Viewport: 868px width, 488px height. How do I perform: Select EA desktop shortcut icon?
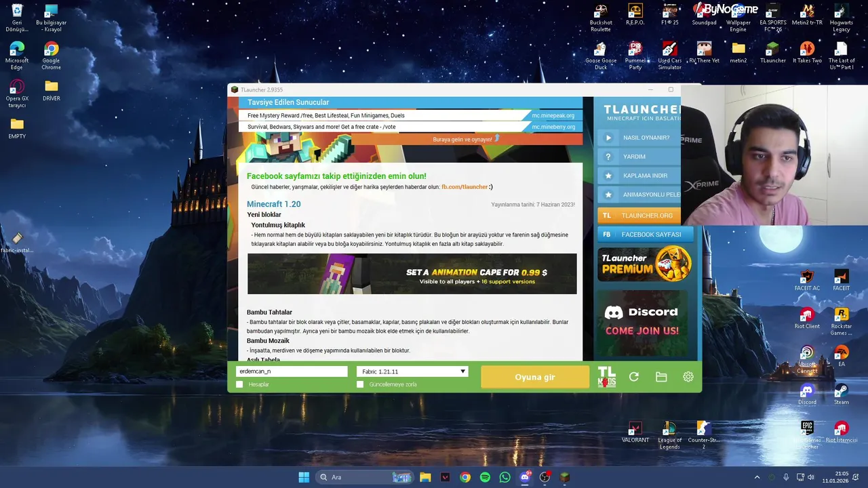pos(841,357)
